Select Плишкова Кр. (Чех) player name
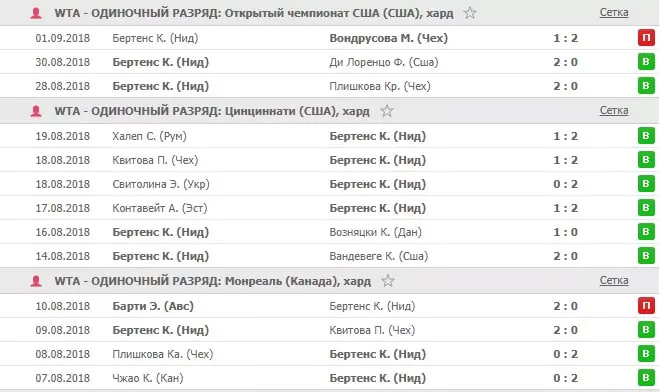The width and height of the screenshot is (660, 392). (x=380, y=86)
